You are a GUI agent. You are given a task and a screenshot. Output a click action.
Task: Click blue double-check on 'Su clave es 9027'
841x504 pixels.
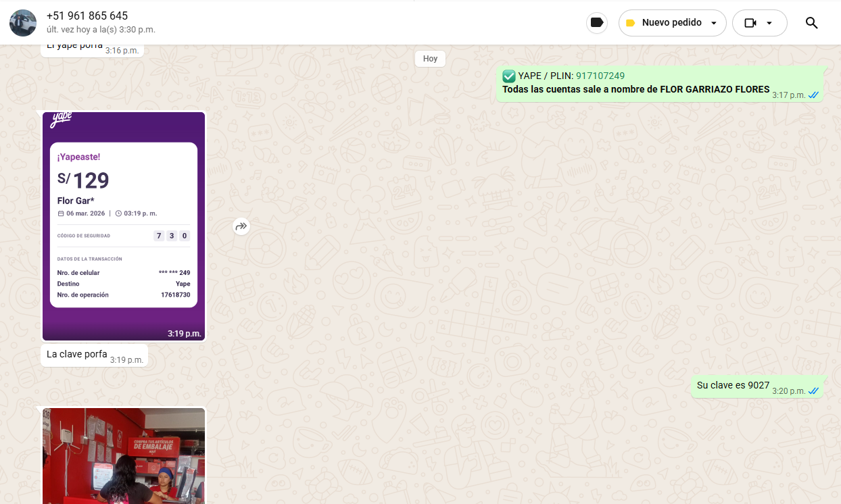[x=813, y=391]
